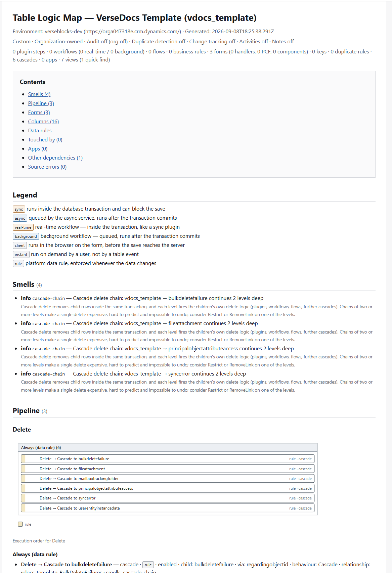Click the client legend badge
This screenshot has width=392, height=573.
pos(20,246)
